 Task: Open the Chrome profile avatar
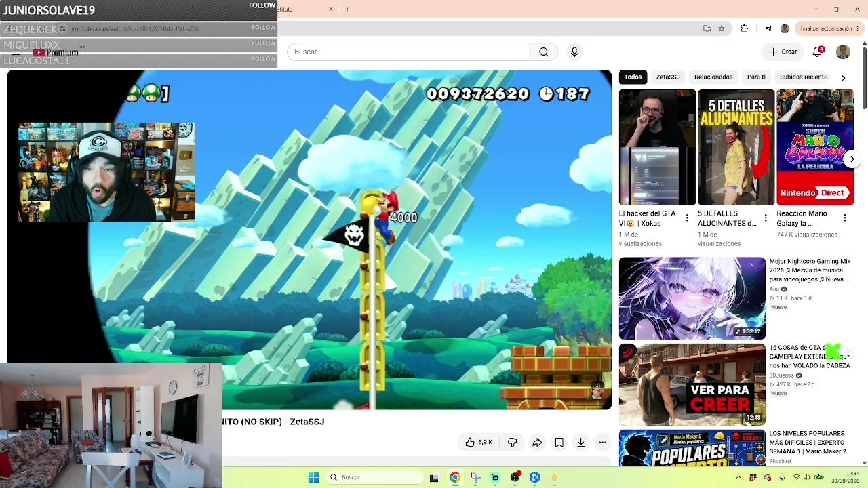click(785, 28)
